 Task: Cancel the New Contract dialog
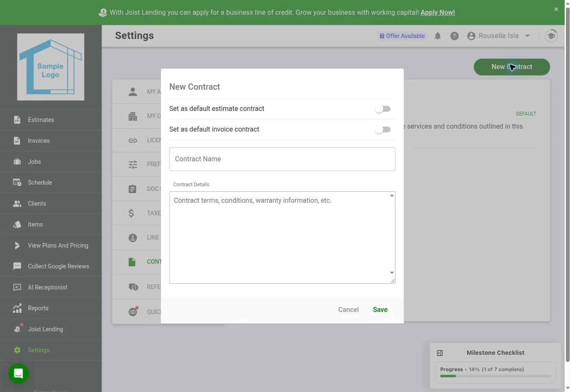[348, 310]
